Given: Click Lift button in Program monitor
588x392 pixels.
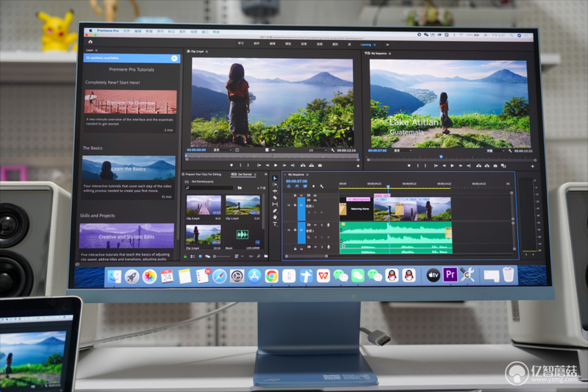Looking at the screenshot, I should click(x=478, y=165).
